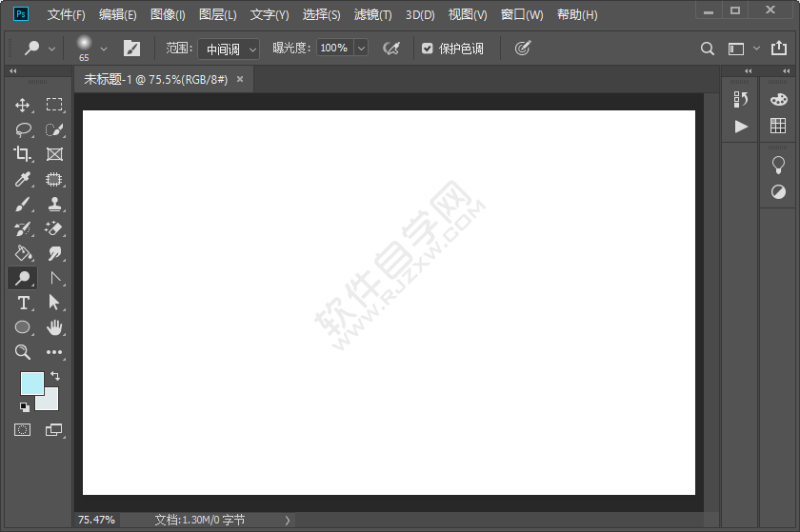The height and width of the screenshot is (532, 800).
Task: Choose the Eyedropper tool
Action: click(x=23, y=179)
